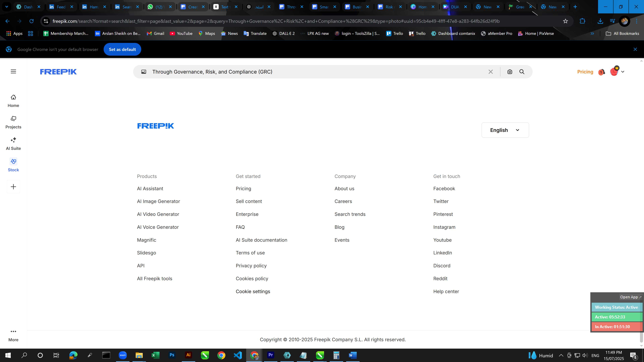
Task: Open the Gmail bookmark
Action: pyautogui.click(x=155, y=34)
